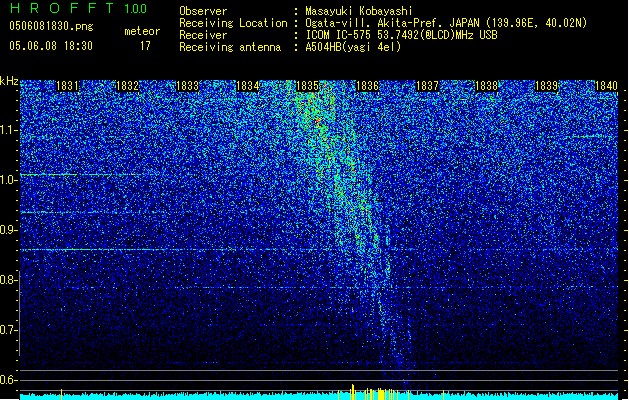Click the 1839 time marker

pyautogui.click(x=546, y=86)
